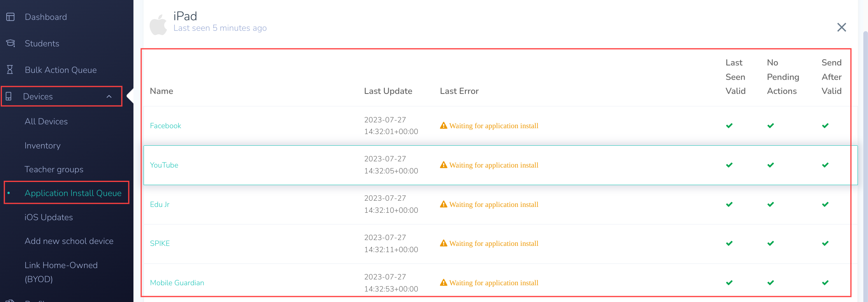Collapse the Devices menu chevron
868x302 pixels.
(109, 97)
